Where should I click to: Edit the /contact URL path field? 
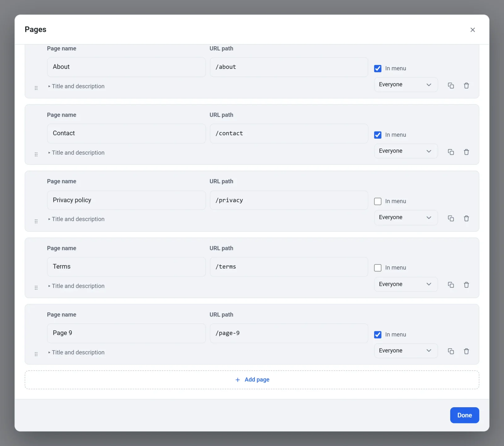pyautogui.click(x=289, y=133)
